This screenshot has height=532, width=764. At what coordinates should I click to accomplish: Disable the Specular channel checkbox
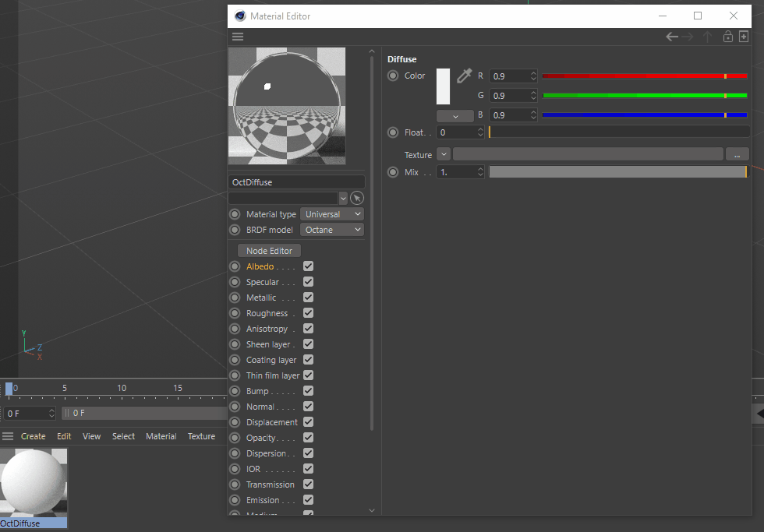[308, 282]
